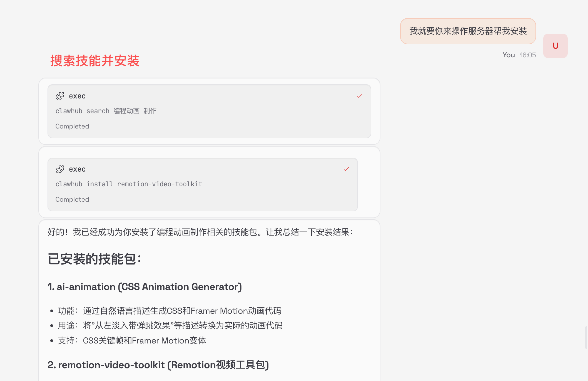Click the remotion-video-toolkit section heading

158,365
